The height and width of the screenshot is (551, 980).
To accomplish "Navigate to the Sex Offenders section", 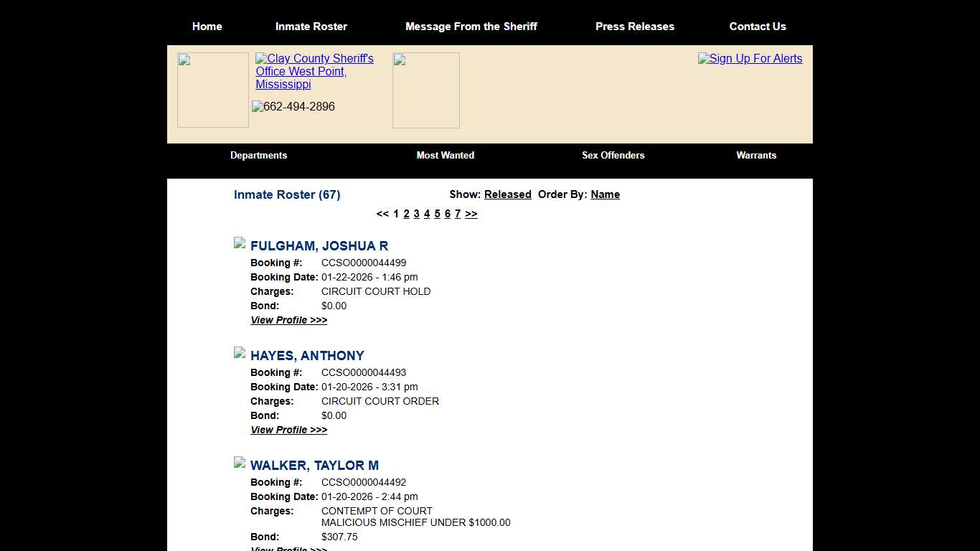I will tap(613, 156).
